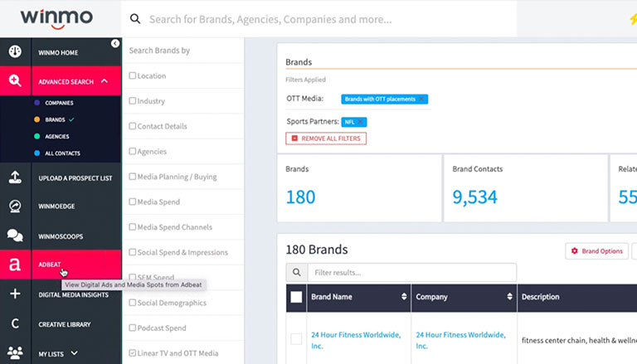
Task: Open the WinmoScoops menu item
Action: [61, 236]
